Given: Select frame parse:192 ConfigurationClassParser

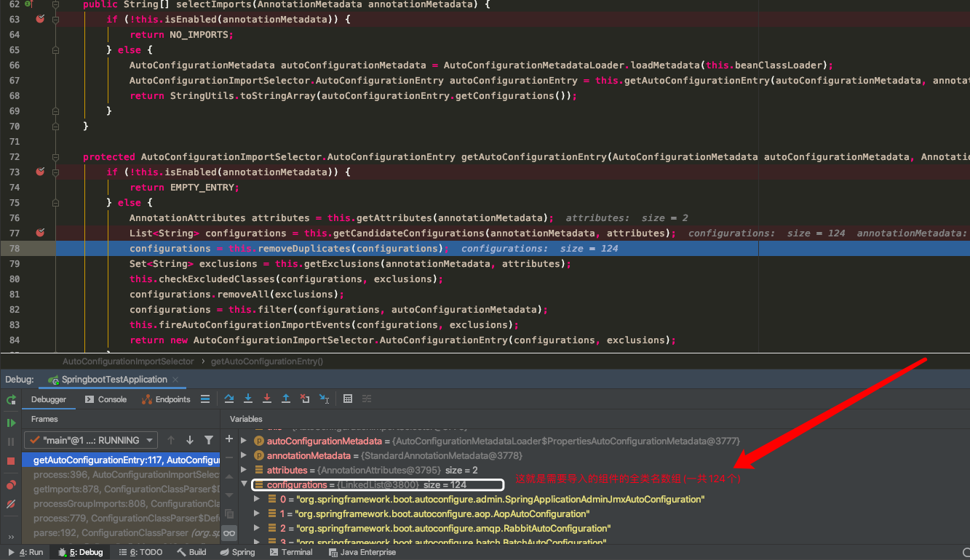Looking at the screenshot, I should point(121,532).
